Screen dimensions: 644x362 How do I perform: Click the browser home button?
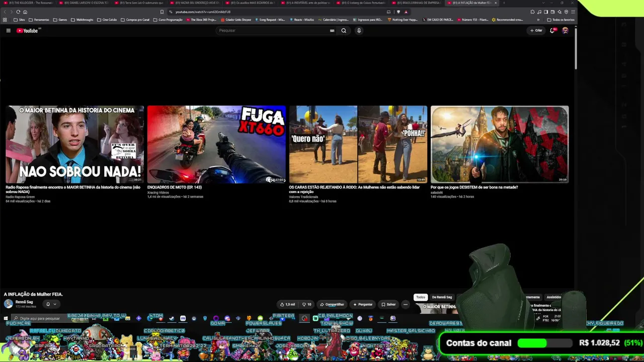(25, 12)
